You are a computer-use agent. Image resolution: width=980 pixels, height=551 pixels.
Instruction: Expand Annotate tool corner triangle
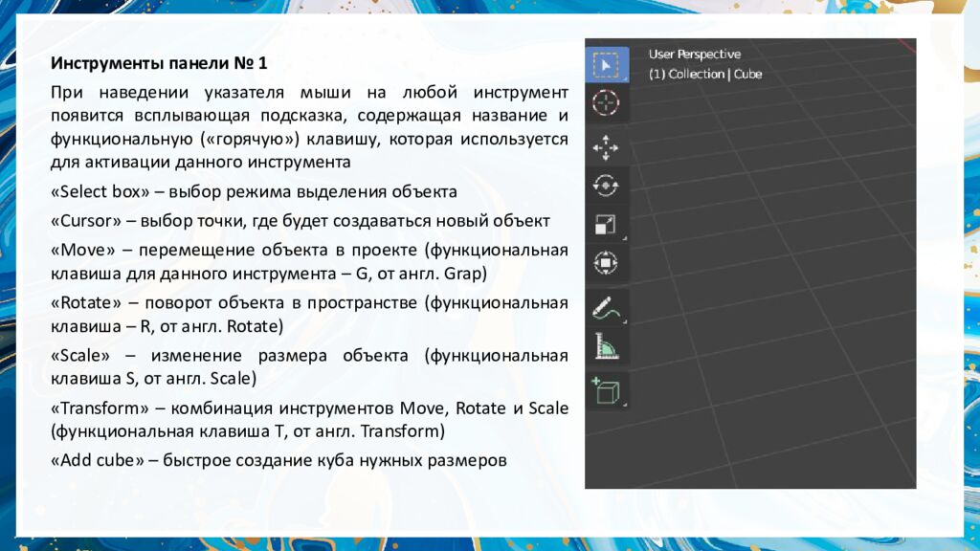click(x=625, y=322)
